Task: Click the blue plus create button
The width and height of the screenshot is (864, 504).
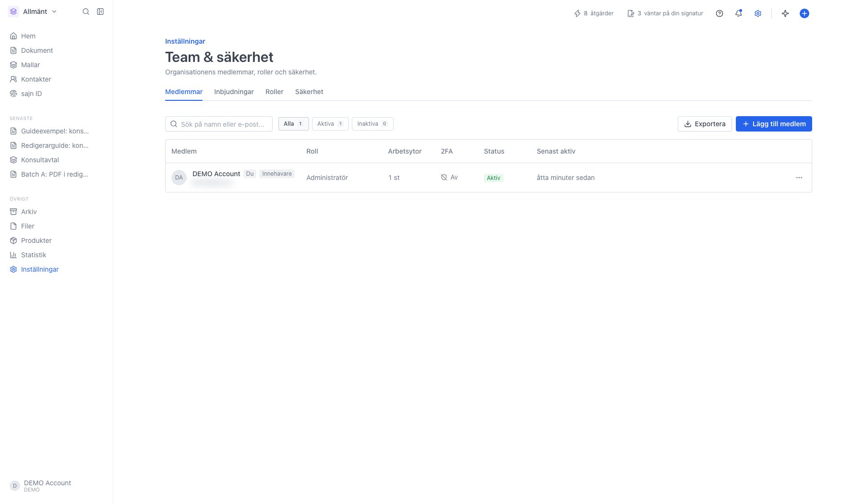Action: 804,13
